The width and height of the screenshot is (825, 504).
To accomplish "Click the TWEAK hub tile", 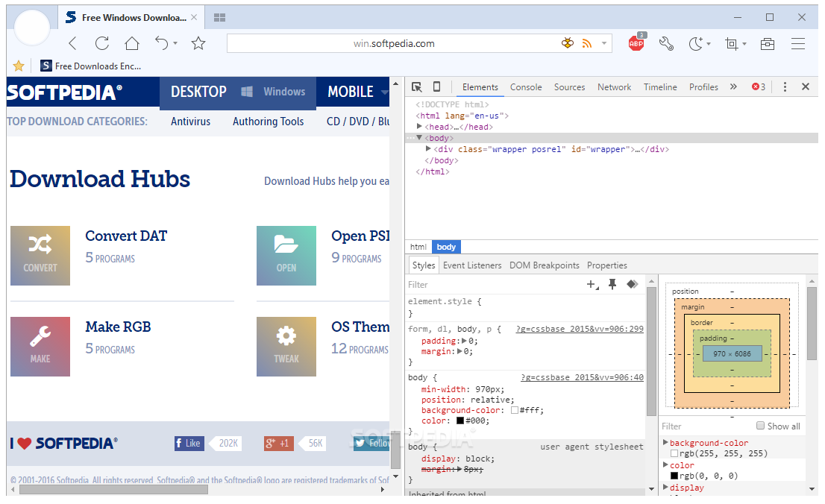I will (x=286, y=347).
